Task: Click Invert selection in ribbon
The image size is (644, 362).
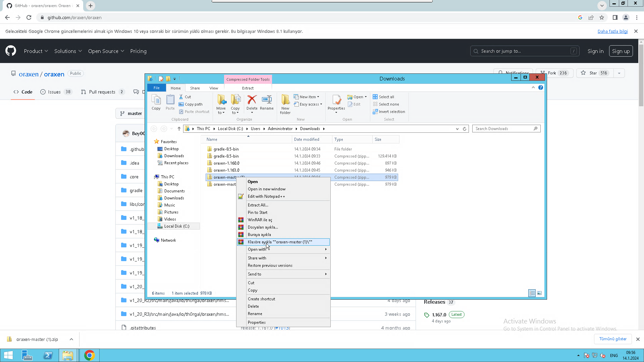Action: (389, 112)
